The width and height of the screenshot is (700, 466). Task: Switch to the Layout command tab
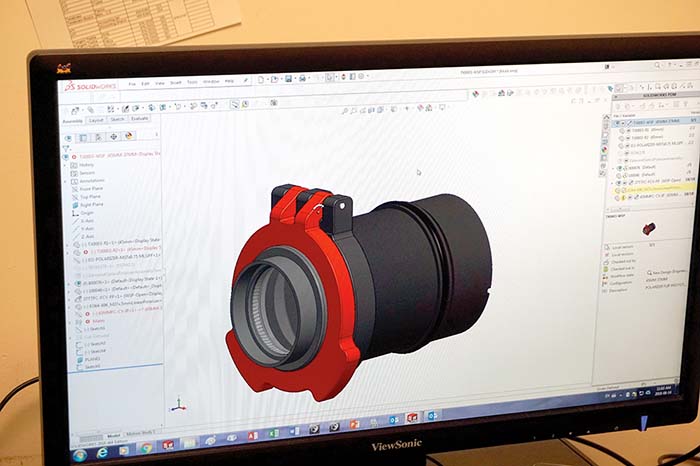coord(96,121)
